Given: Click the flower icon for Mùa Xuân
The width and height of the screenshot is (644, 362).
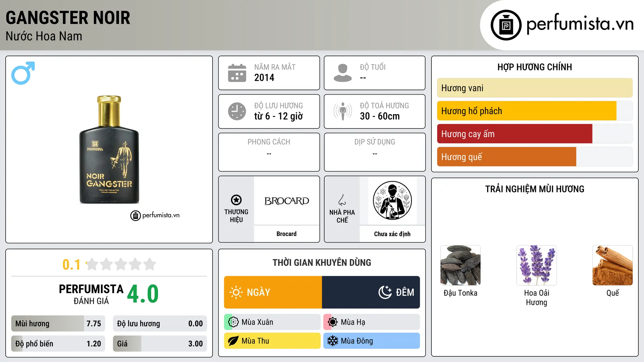Looking at the screenshot, I should point(233,322).
